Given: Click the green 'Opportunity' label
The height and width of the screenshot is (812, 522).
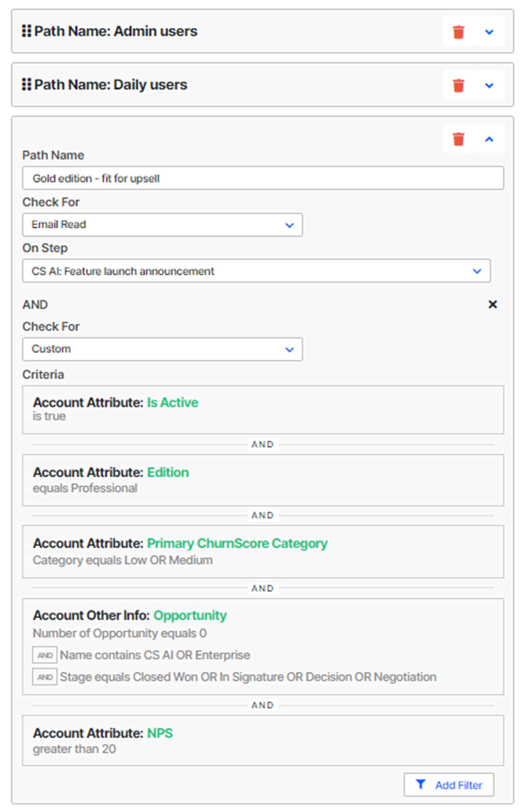Looking at the screenshot, I should 190,615.
